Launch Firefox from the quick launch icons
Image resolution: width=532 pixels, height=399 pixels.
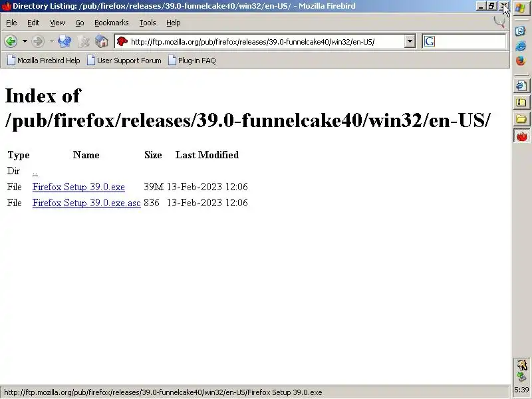point(521,61)
